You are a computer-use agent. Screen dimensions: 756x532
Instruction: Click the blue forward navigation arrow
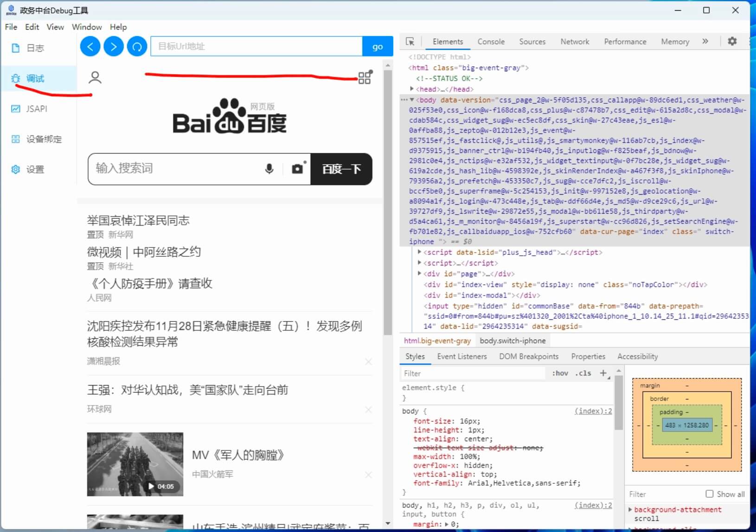[x=114, y=46]
